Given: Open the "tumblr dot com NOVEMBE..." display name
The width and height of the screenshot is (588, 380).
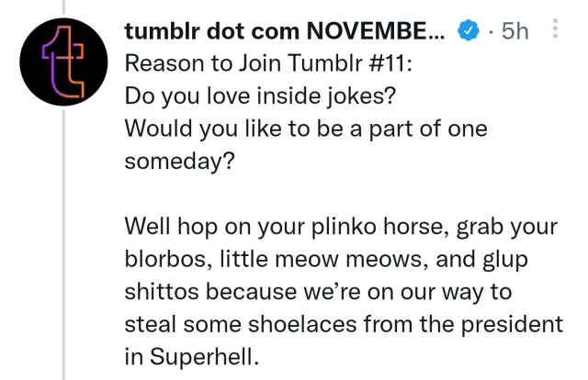Looking at the screenshot, I should pyautogui.click(x=286, y=31).
